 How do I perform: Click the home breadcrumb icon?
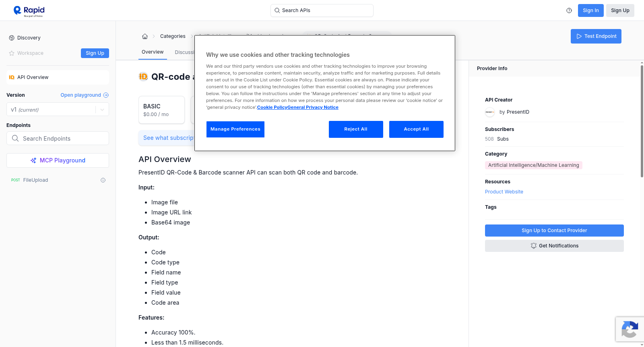(145, 36)
